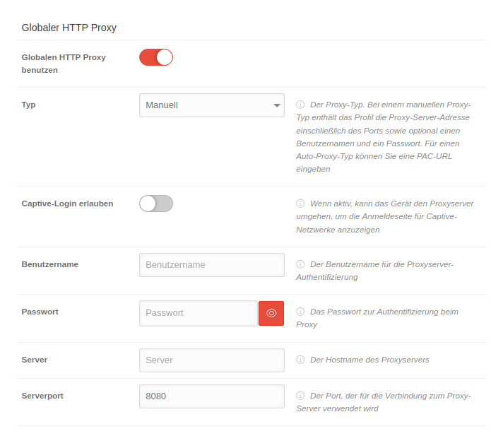Click the info icon for Serverport help

(x=300, y=396)
